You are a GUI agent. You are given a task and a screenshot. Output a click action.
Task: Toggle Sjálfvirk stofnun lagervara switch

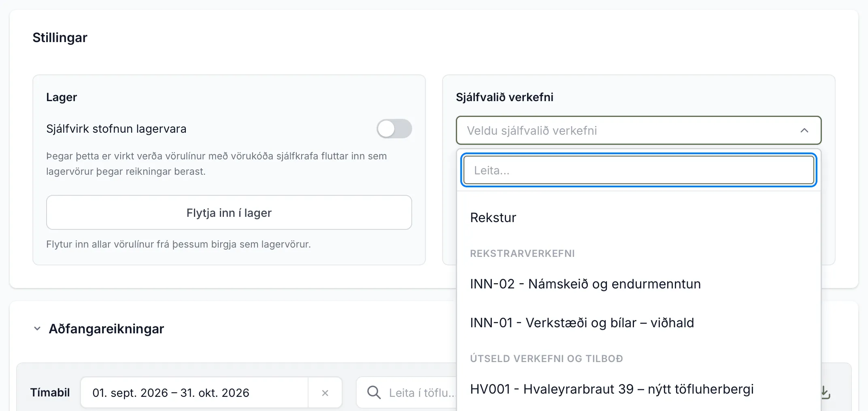[x=394, y=129]
